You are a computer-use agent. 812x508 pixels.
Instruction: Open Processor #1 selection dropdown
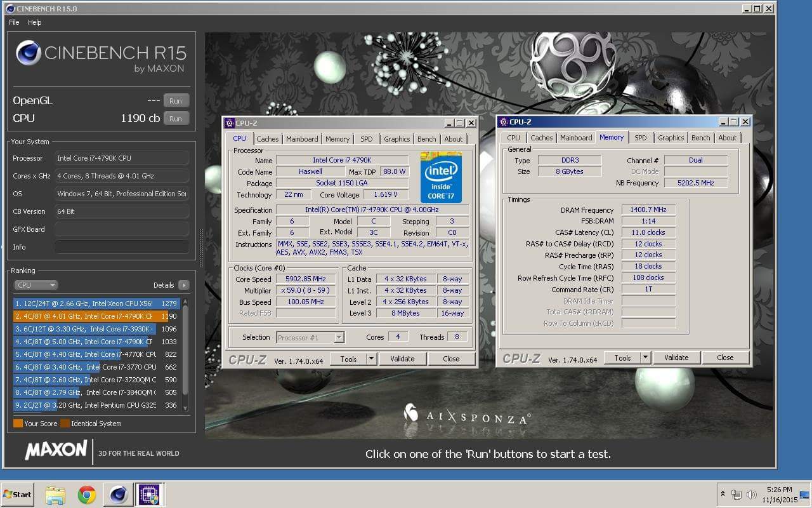(310, 337)
